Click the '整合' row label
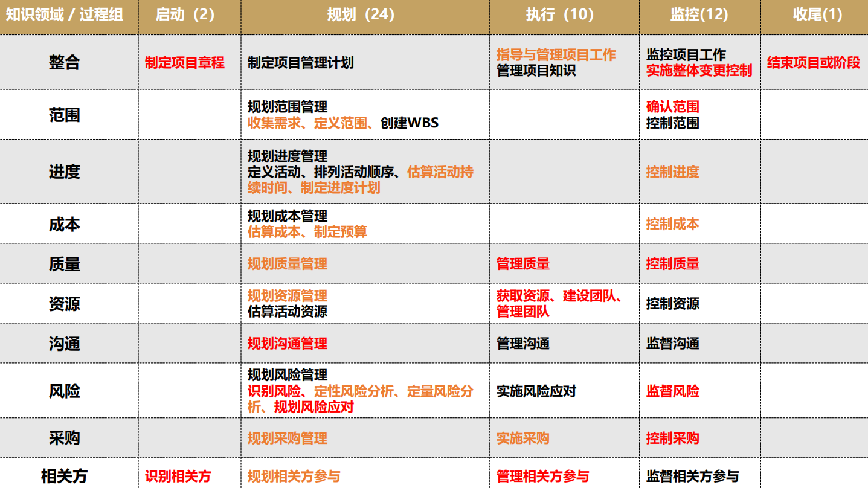Image resolution: width=868 pixels, height=488 pixels. coord(64,62)
